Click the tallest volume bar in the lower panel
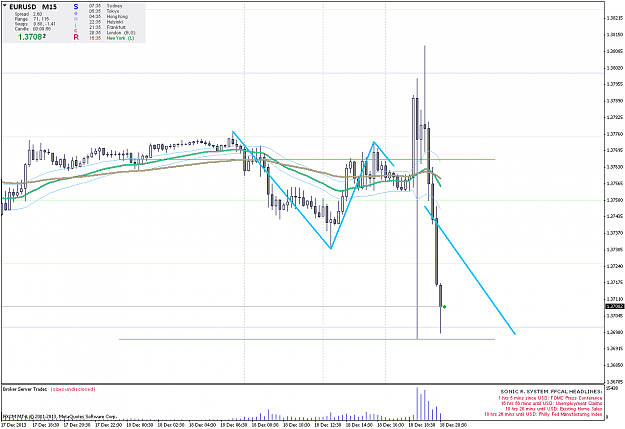Viewport: 625px width, 429px height. (x=417, y=403)
